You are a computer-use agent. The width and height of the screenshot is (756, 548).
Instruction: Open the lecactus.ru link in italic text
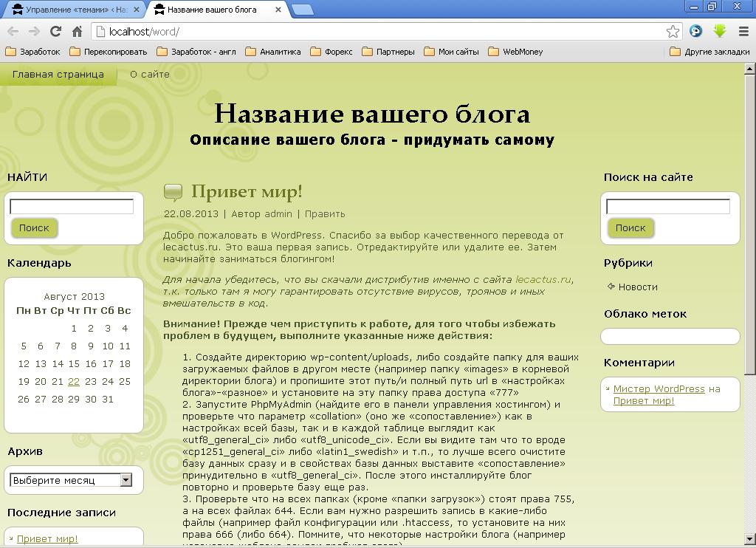click(x=543, y=279)
